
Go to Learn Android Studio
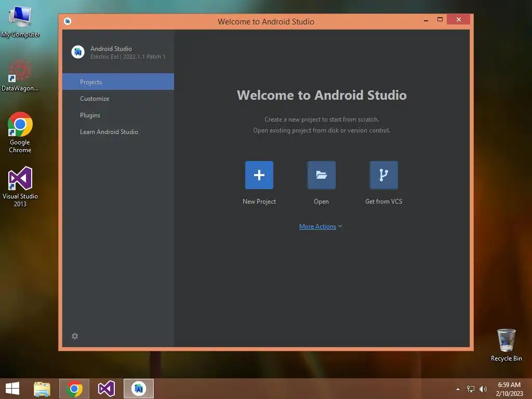[x=118, y=131]
